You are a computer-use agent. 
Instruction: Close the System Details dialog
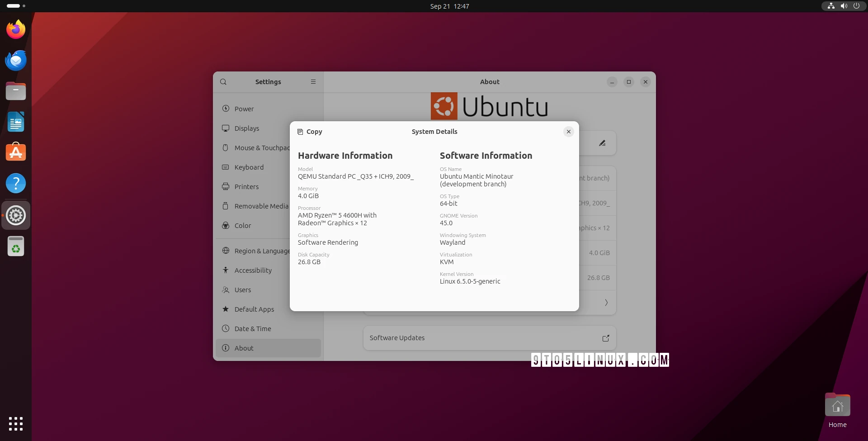568,132
